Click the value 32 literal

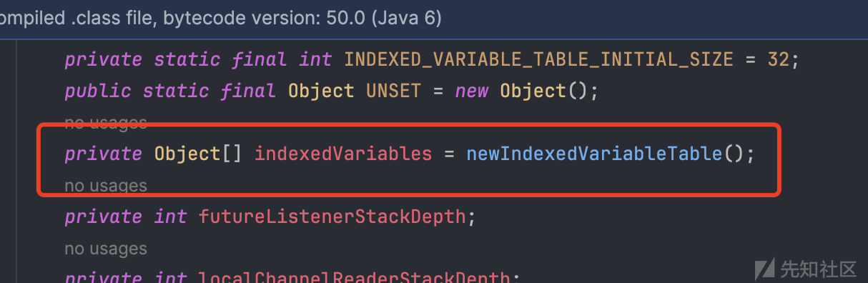tap(778, 59)
